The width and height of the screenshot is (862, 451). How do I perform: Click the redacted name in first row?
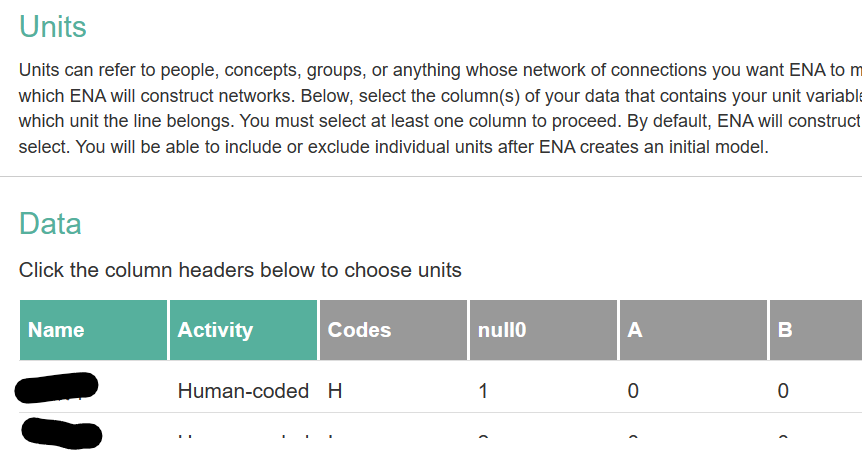tap(57, 388)
